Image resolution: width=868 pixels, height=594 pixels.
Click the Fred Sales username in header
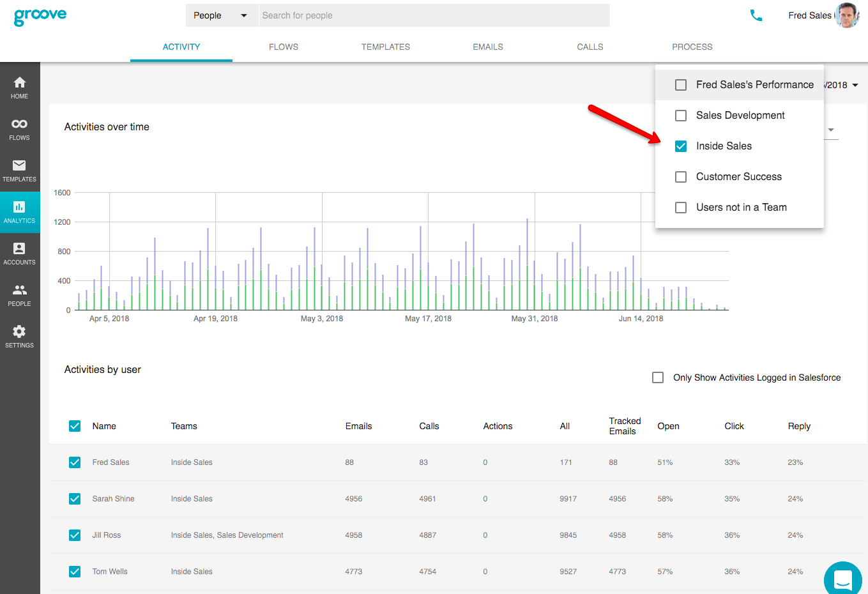click(810, 15)
